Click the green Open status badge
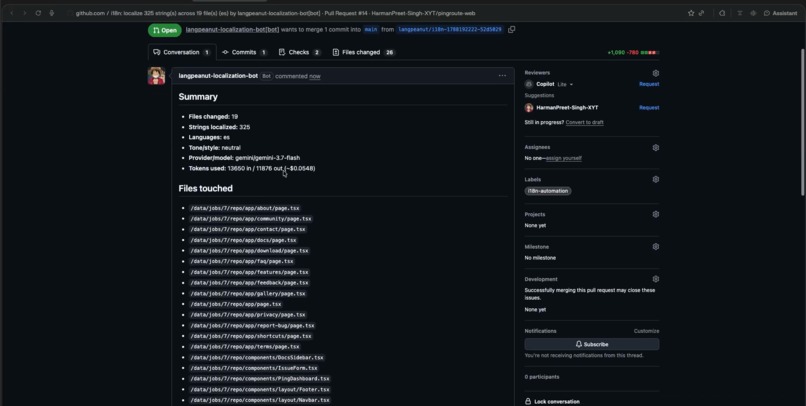 [x=164, y=30]
